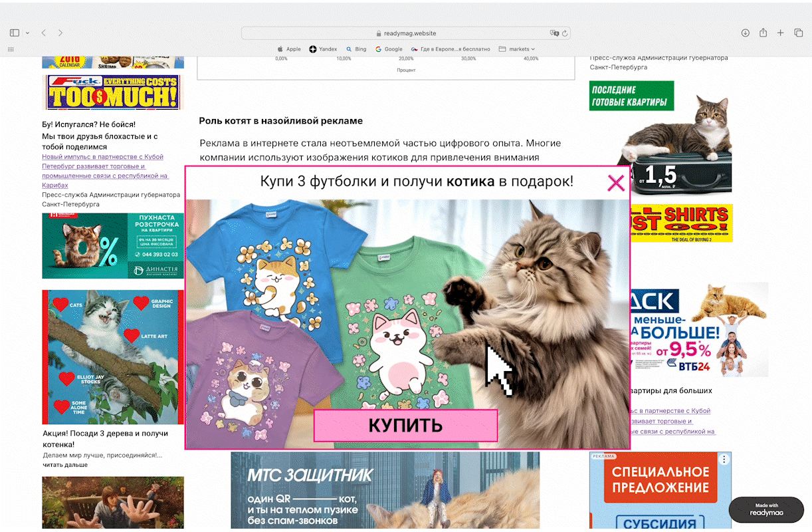Open the Apple bookmark
The height and width of the screenshot is (532, 812).
(289, 49)
